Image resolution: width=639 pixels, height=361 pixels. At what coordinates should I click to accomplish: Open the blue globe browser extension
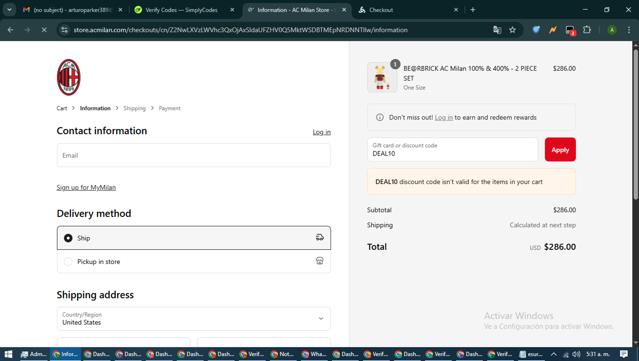[536, 30]
